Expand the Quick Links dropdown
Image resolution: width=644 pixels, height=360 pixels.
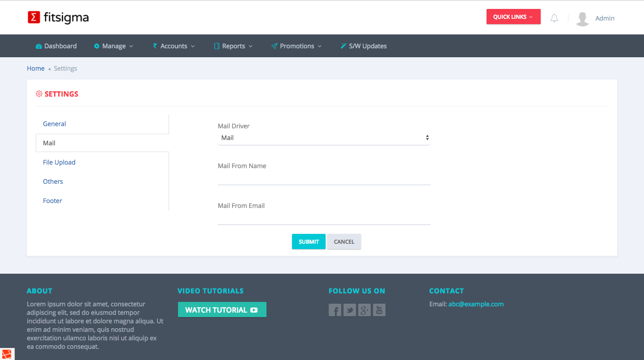pos(513,17)
